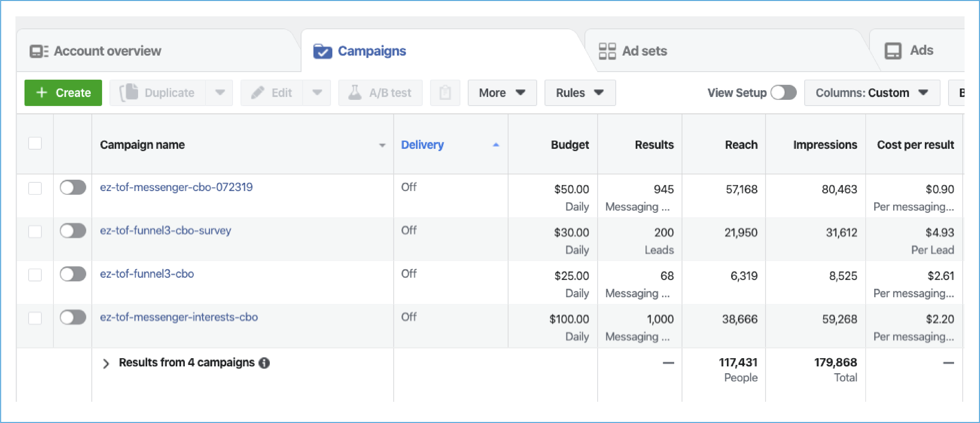Click the green Create button
This screenshot has height=423, width=980.
pyautogui.click(x=63, y=92)
